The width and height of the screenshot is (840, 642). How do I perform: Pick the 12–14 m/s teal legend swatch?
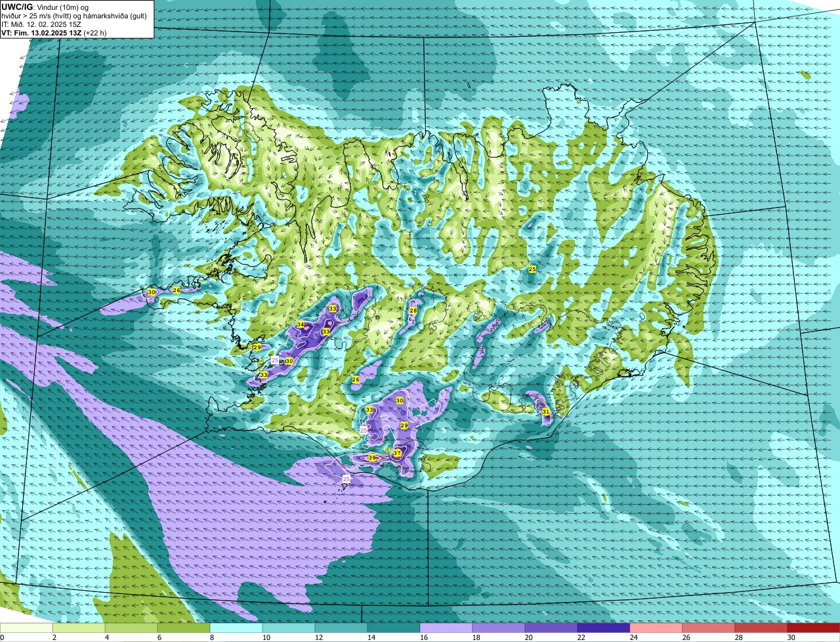[x=341, y=628]
